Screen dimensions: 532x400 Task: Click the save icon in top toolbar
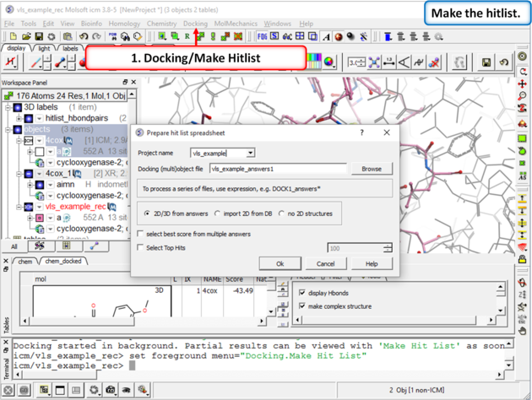pyautogui.click(x=38, y=37)
